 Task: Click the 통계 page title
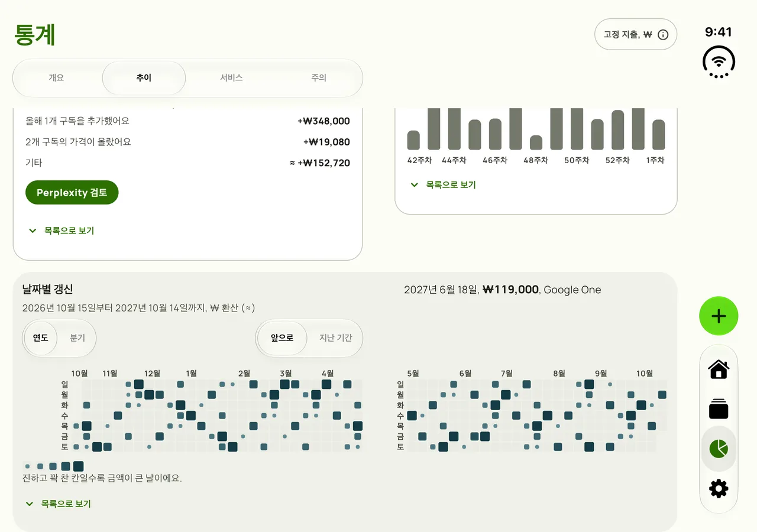click(35, 35)
